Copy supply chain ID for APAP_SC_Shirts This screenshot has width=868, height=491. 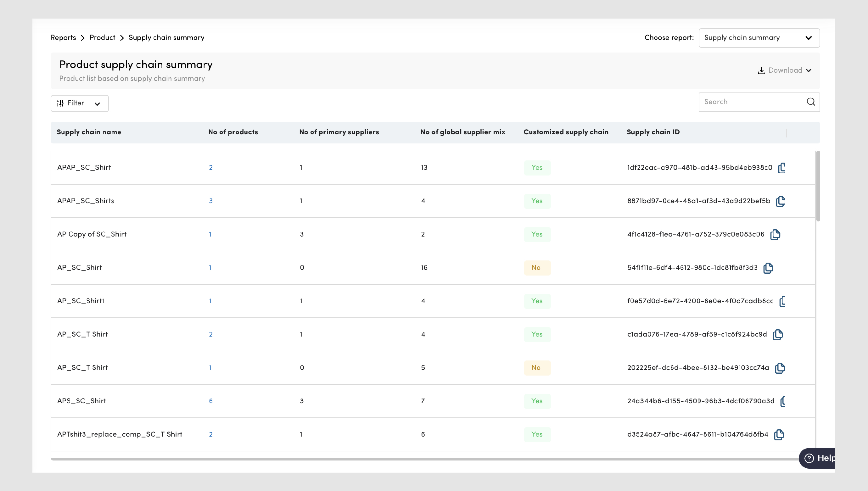[x=780, y=201]
